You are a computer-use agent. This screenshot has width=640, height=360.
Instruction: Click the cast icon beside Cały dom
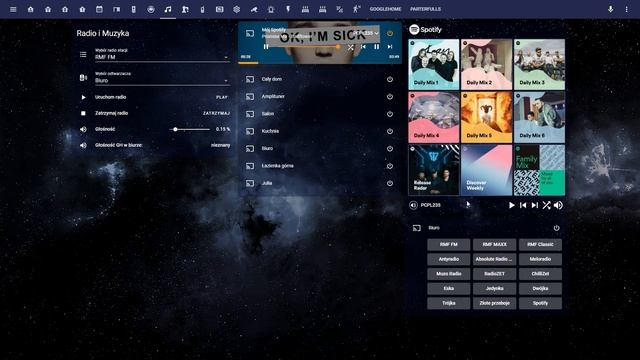click(250, 79)
